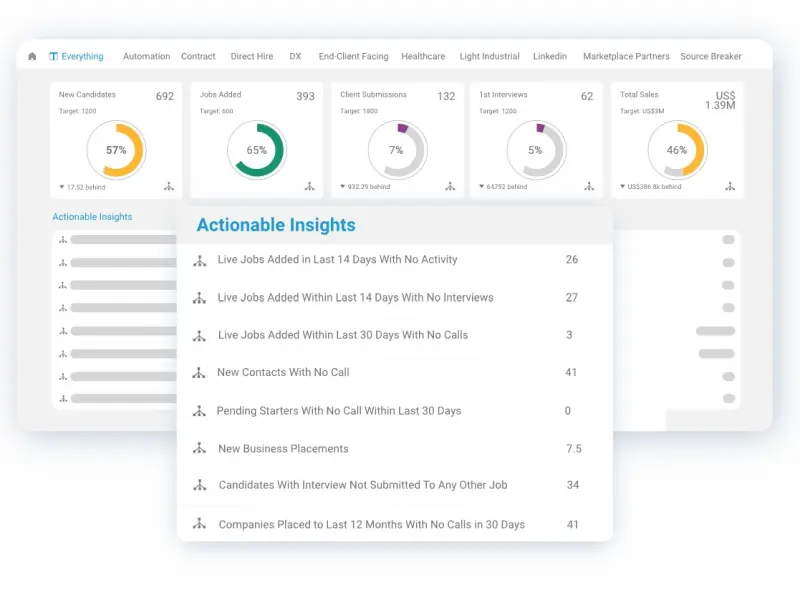Open Live Jobs Added With No Interviews row
800x600 pixels.
coord(355,297)
